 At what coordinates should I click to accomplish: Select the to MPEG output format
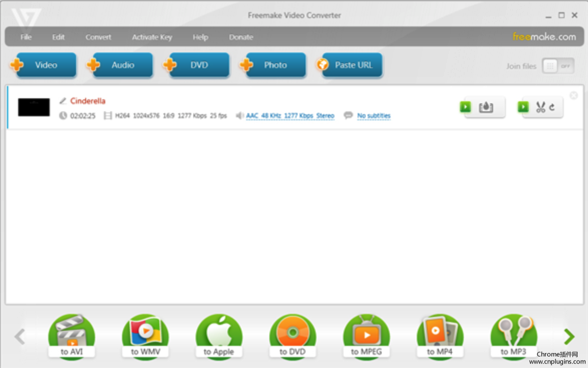pos(367,337)
